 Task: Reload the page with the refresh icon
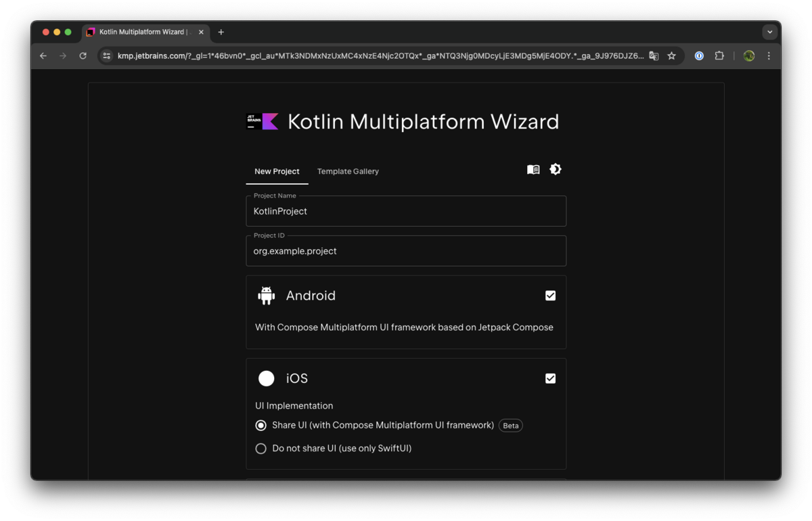pyautogui.click(x=83, y=56)
